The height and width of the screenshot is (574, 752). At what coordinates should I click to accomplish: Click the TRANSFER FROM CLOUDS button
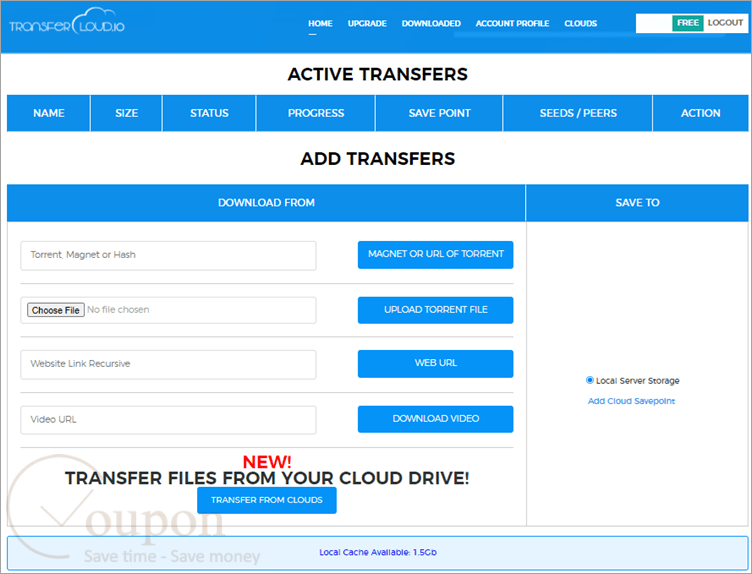267,500
